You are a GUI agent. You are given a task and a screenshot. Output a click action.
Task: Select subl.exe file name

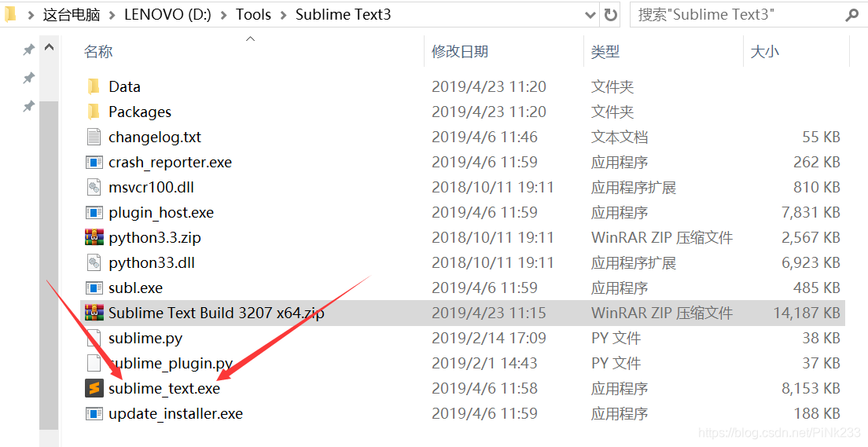135,288
